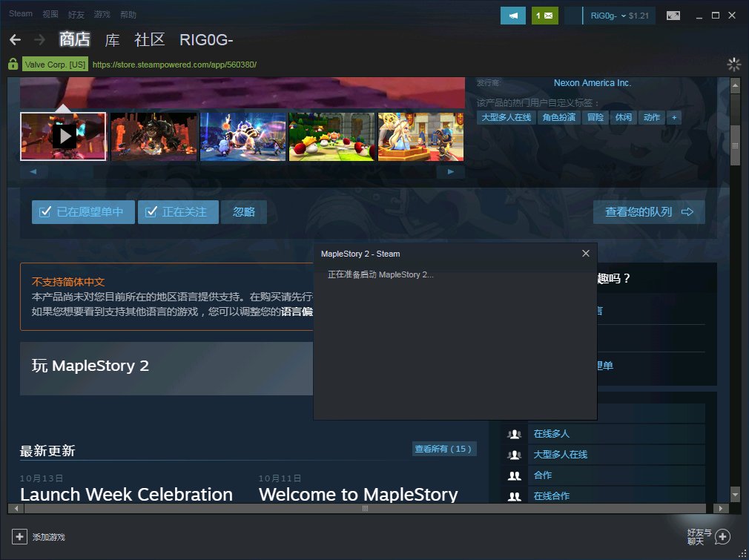
Task: Open the 游戏 menu
Action: (x=102, y=14)
